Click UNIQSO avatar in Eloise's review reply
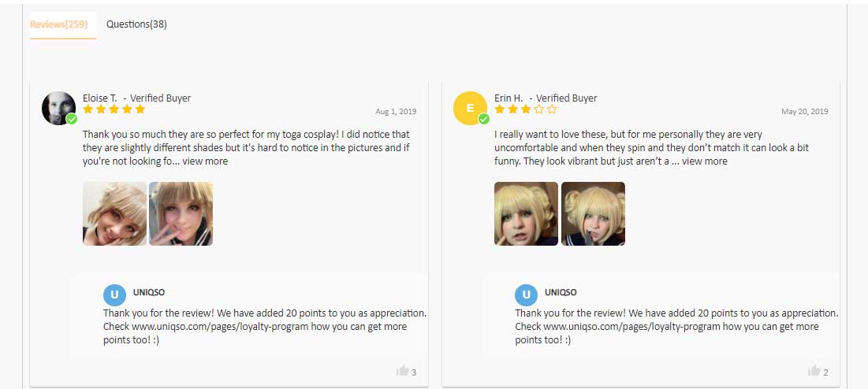Screen dimensions: 868x389 [x=114, y=295]
